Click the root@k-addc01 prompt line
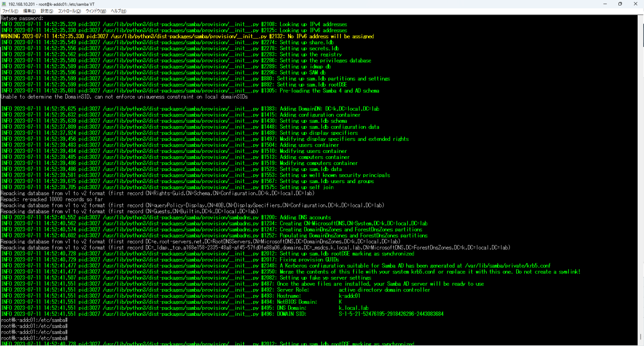The width and height of the screenshot is (644, 346). point(34,320)
